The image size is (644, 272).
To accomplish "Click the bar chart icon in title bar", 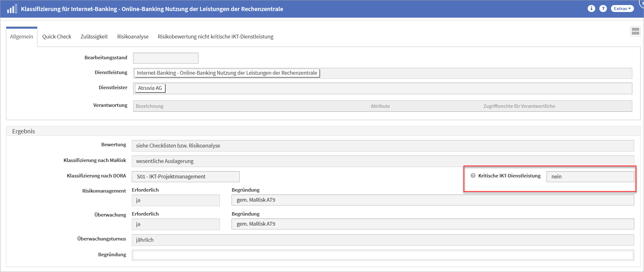I will coord(12,9).
